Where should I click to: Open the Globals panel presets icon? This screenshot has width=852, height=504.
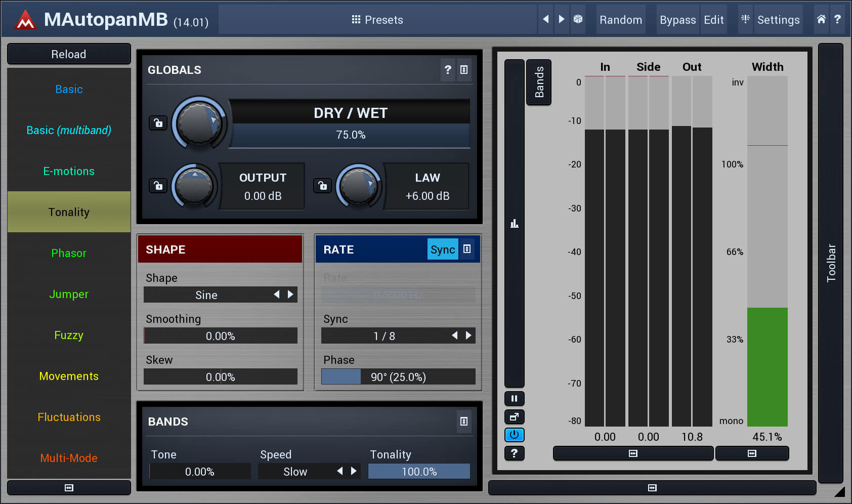click(x=464, y=70)
